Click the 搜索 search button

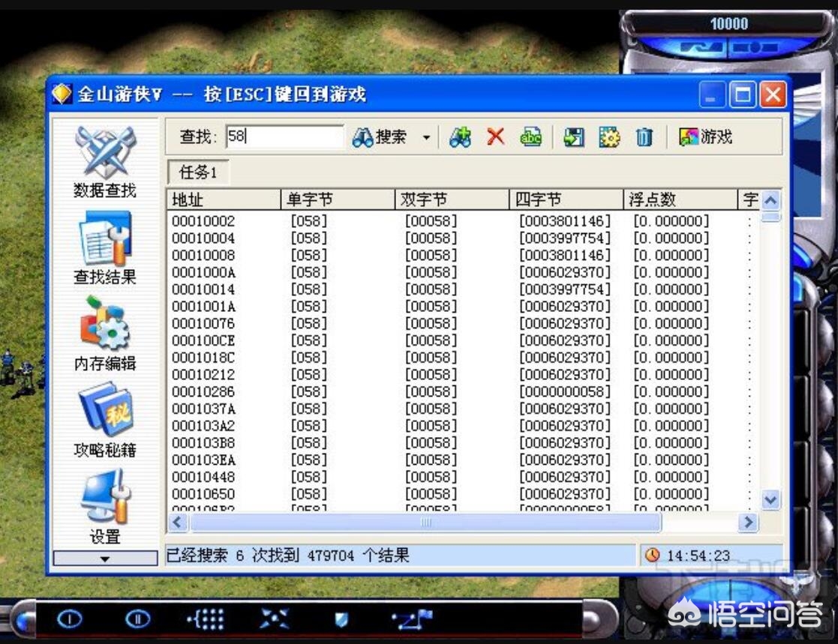pos(380,137)
